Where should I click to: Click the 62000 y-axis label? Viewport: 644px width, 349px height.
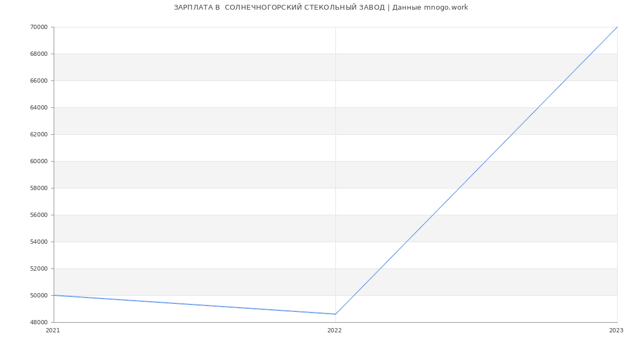pyautogui.click(x=39, y=134)
